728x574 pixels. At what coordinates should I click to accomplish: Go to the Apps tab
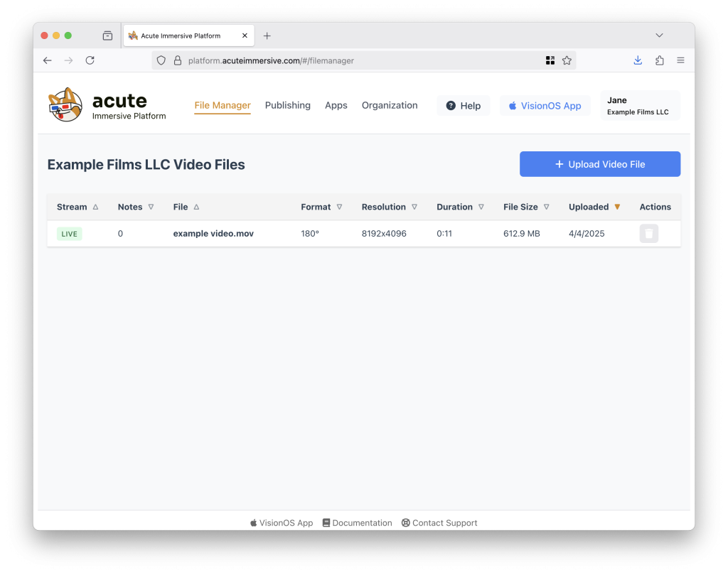(x=336, y=105)
